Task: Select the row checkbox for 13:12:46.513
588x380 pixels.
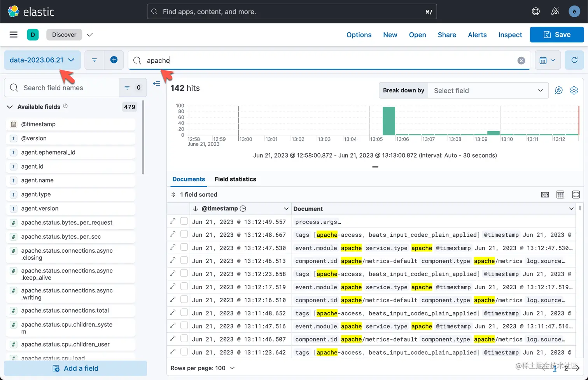Action: tap(184, 260)
